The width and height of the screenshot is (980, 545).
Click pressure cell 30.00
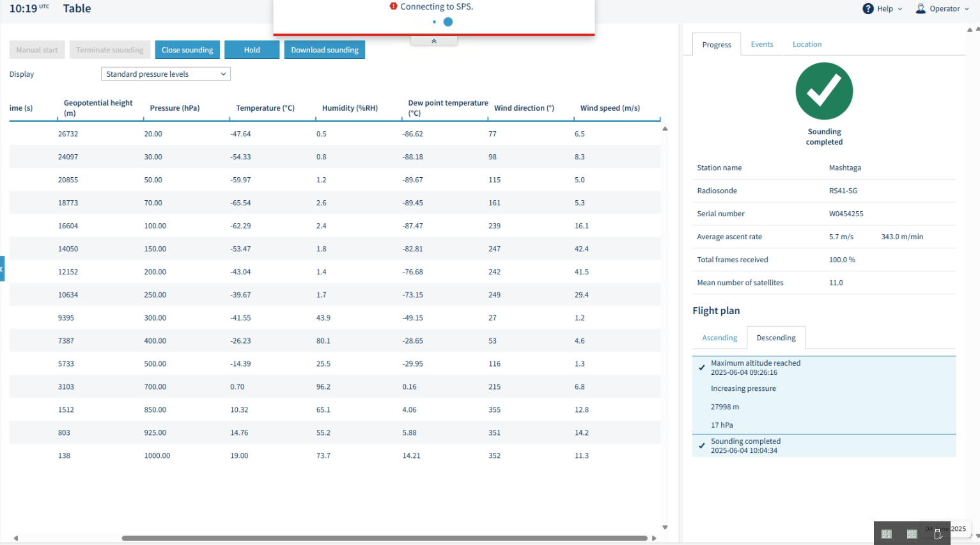click(153, 157)
